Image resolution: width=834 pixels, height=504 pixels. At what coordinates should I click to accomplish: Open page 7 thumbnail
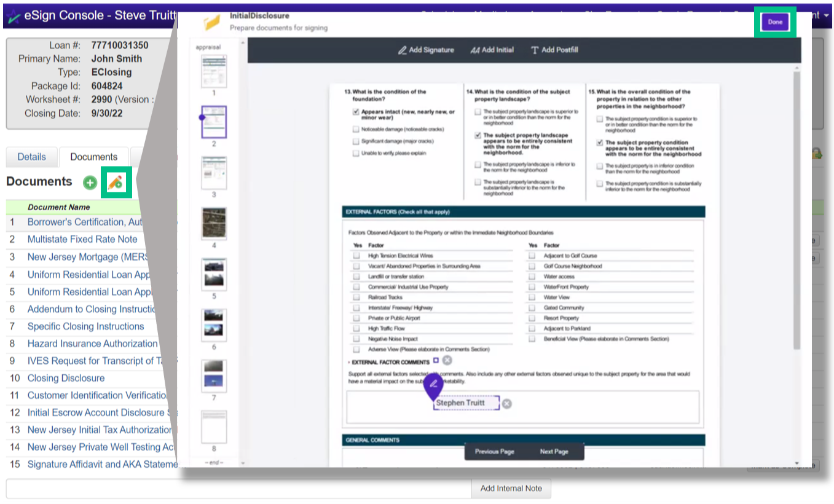pos(214,376)
